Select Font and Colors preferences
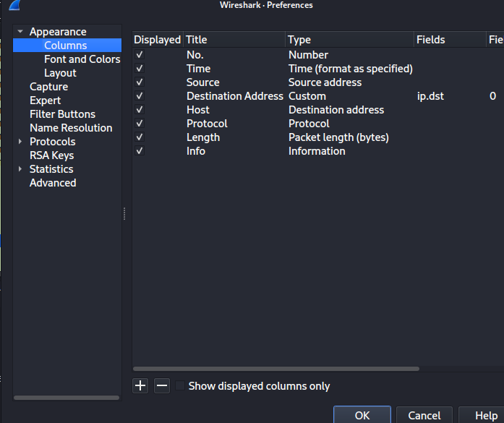The height and width of the screenshot is (423, 504). coord(82,59)
